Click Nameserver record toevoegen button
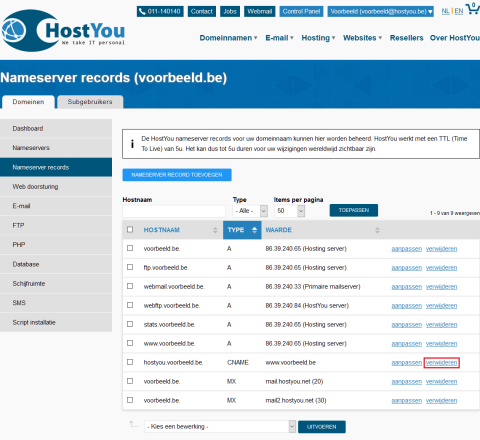Viewport: 480px width, 440px height. [177, 175]
